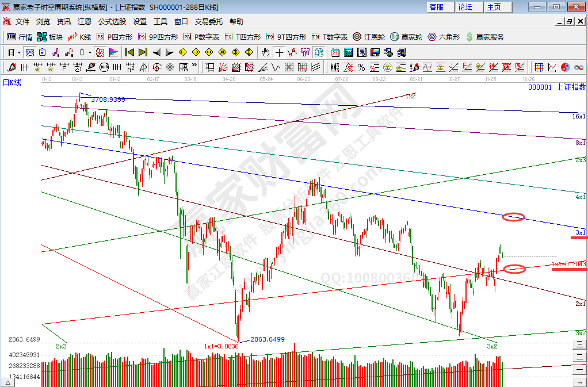Switch to K线 candlestick chart

[x=79, y=37]
